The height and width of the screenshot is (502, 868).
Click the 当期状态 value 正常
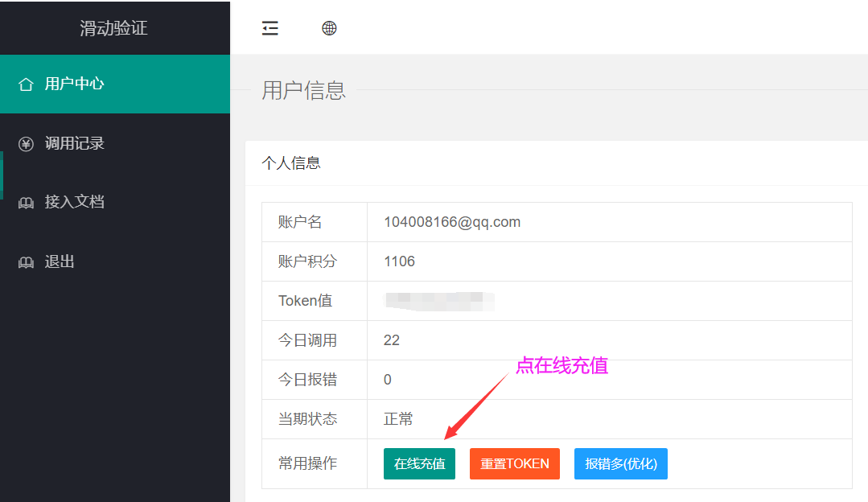pos(398,419)
